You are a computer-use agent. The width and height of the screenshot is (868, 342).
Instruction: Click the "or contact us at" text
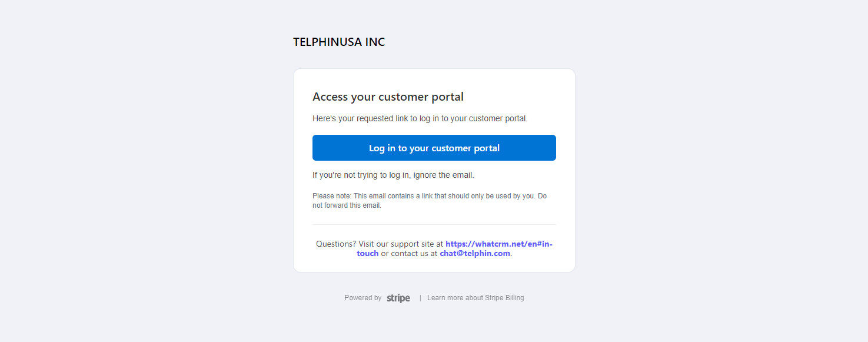click(409, 254)
